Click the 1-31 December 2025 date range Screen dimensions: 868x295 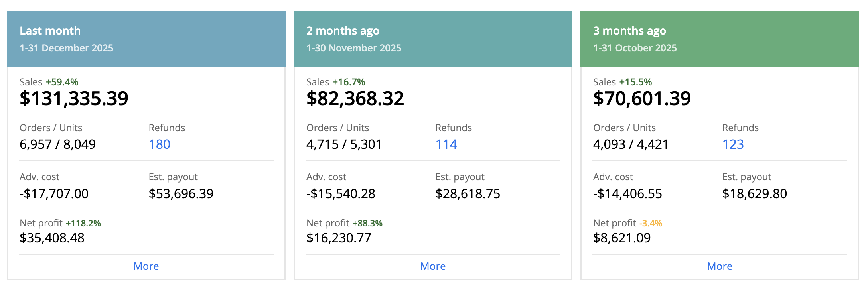tap(66, 48)
